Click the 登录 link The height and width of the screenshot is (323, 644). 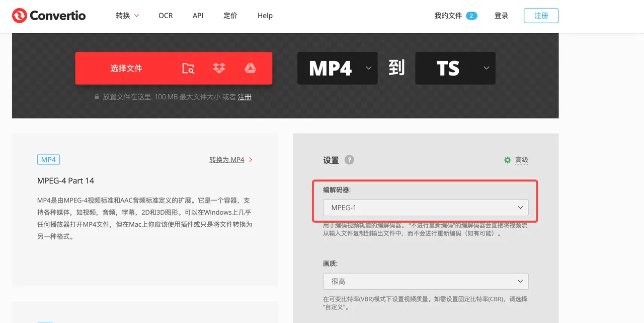click(501, 16)
